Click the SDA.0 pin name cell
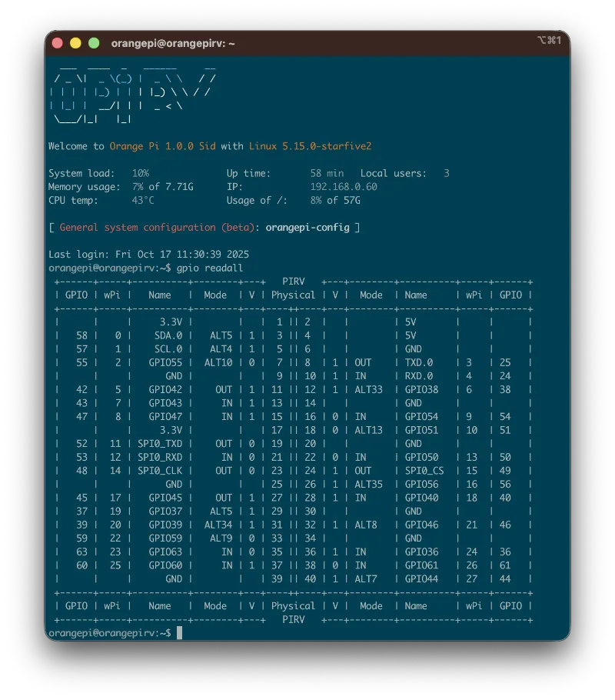The width and height of the screenshot is (615, 700). tap(168, 335)
